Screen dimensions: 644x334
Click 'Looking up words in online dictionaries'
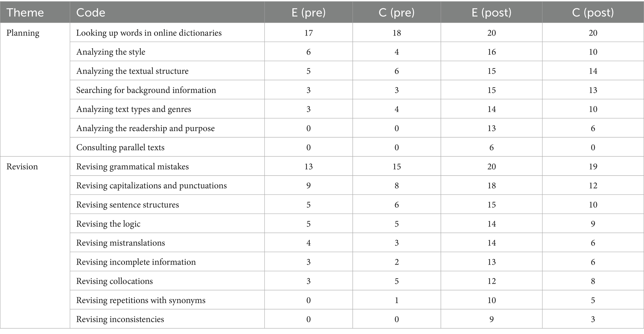[x=149, y=33]
